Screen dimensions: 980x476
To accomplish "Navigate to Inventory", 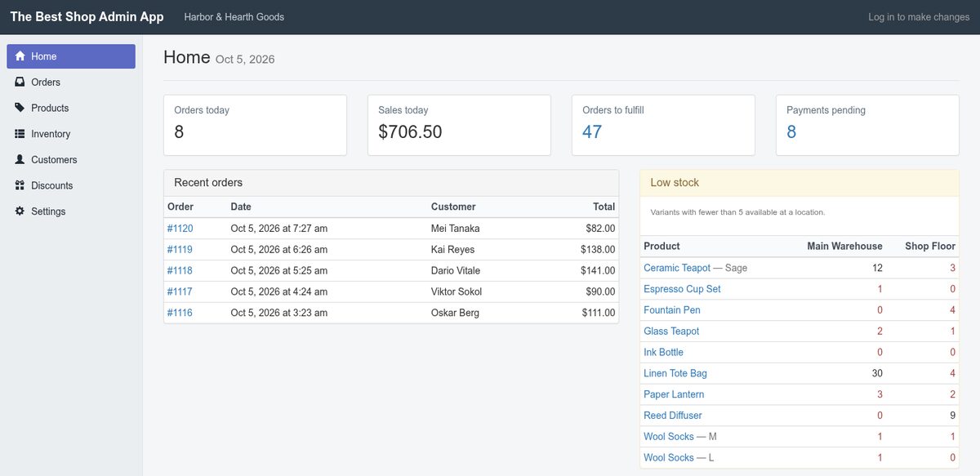I will coord(71,134).
